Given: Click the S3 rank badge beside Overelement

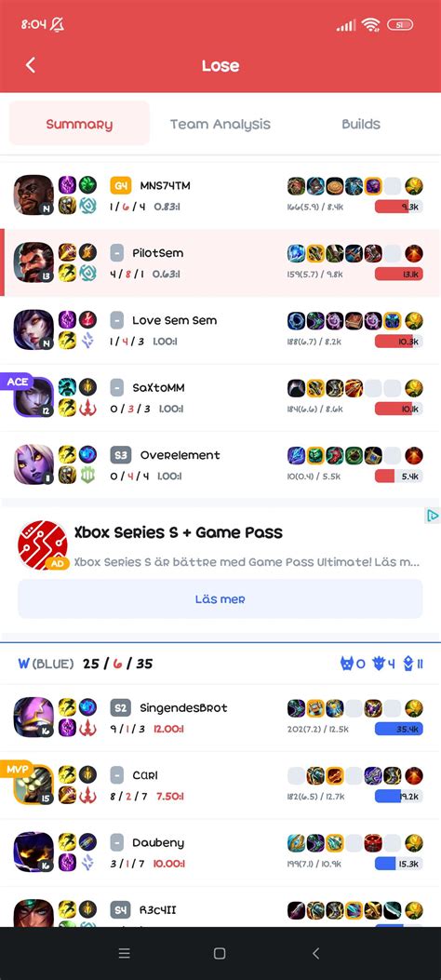Looking at the screenshot, I should pos(121,455).
